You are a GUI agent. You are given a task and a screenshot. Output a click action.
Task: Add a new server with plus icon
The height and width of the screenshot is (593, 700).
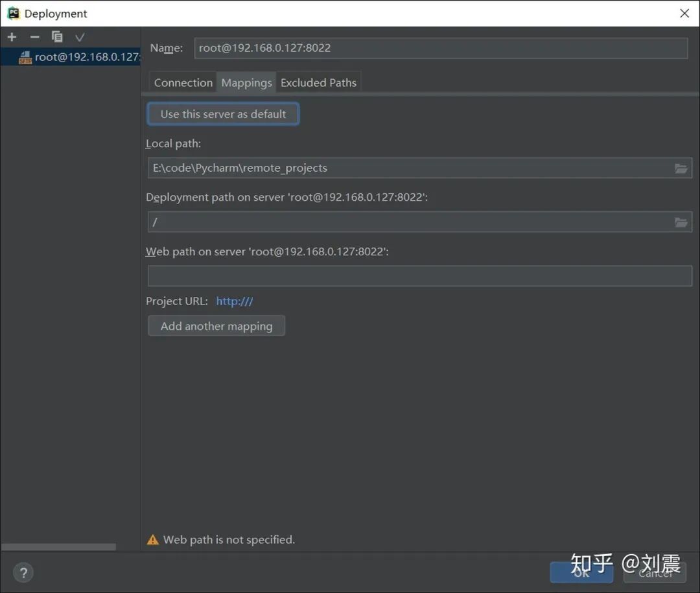(12, 37)
